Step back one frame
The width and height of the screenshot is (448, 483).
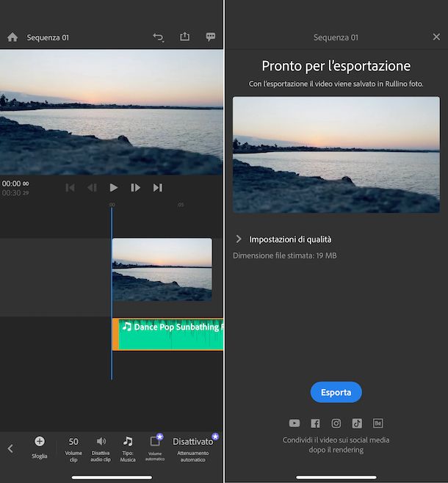click(x=92, y=188)
